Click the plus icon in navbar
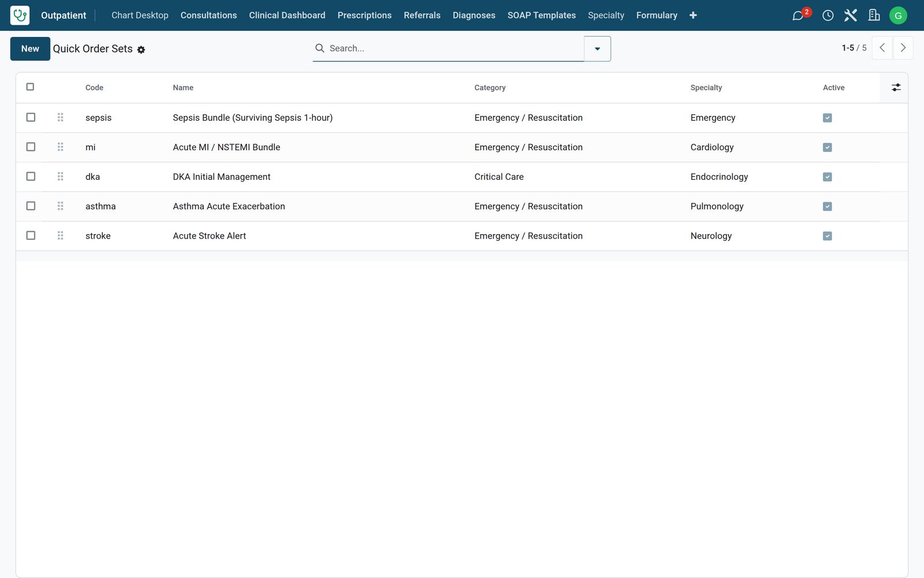Viewport: 924px width, 578px height. pyautogui.click(x=693, y=16)
